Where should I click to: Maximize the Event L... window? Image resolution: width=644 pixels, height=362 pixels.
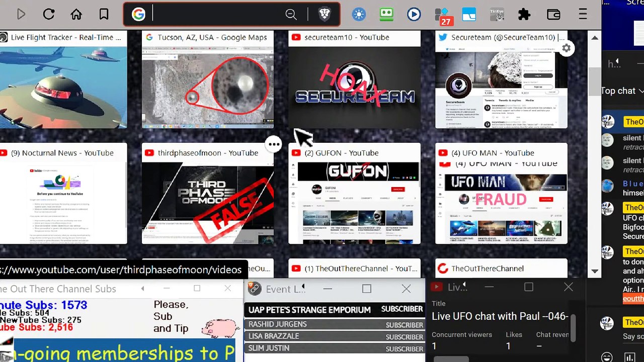click(367, 289)
